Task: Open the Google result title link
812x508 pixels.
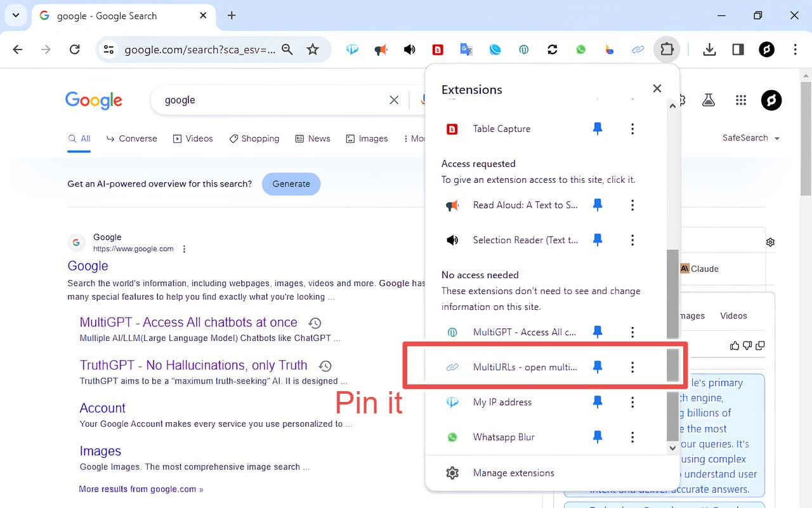Action: pyautogui.click(x=88, y=266)
